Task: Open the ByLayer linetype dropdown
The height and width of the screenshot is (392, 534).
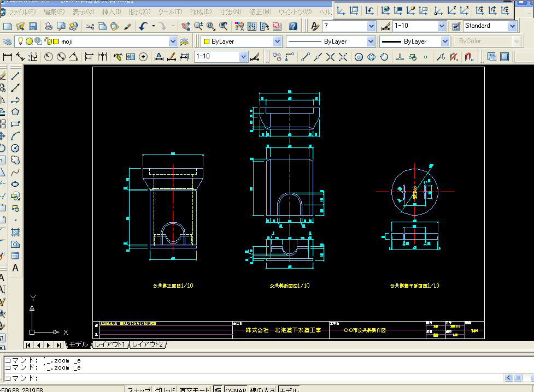Action: (x=371, y=41)
